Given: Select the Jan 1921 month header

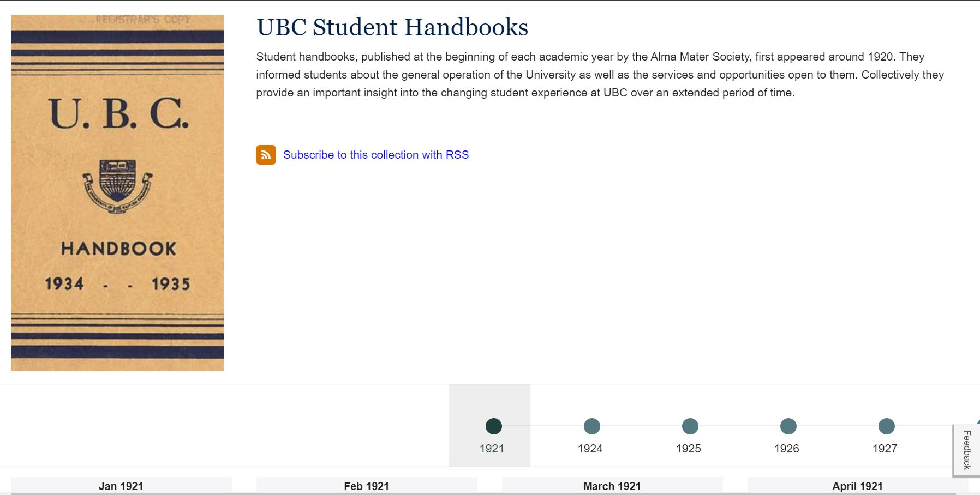Looking at the screenshot, I should pyautogui.click(x=121, y=486).
